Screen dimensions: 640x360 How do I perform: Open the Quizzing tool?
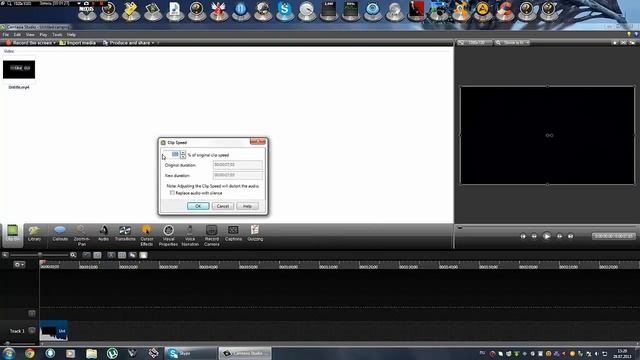pos(255,234)
